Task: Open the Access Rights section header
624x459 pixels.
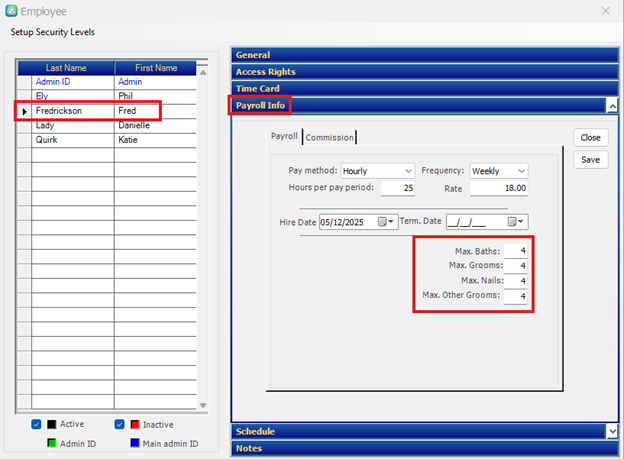Action: [x=420, y=72]
